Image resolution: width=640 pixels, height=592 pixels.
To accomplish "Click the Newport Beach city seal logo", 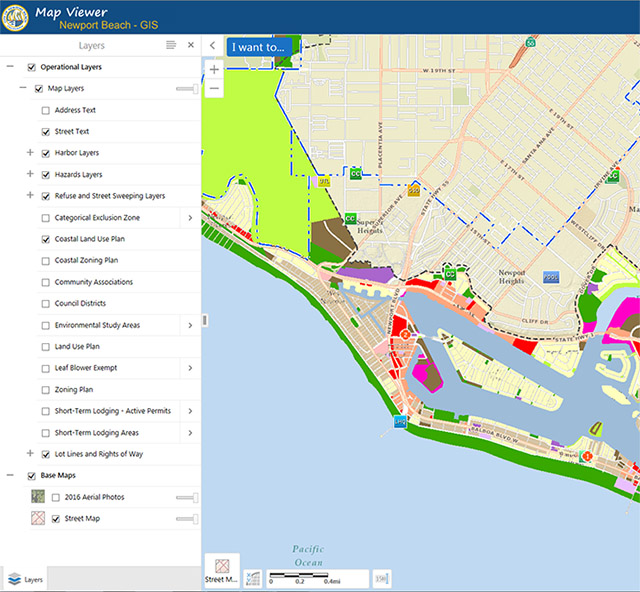I will [16, 17].
